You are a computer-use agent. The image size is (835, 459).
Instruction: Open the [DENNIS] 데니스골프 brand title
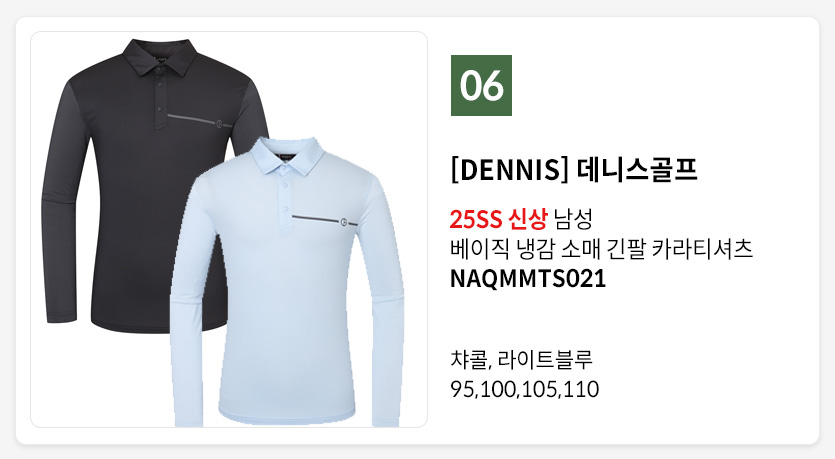point(574,170)
